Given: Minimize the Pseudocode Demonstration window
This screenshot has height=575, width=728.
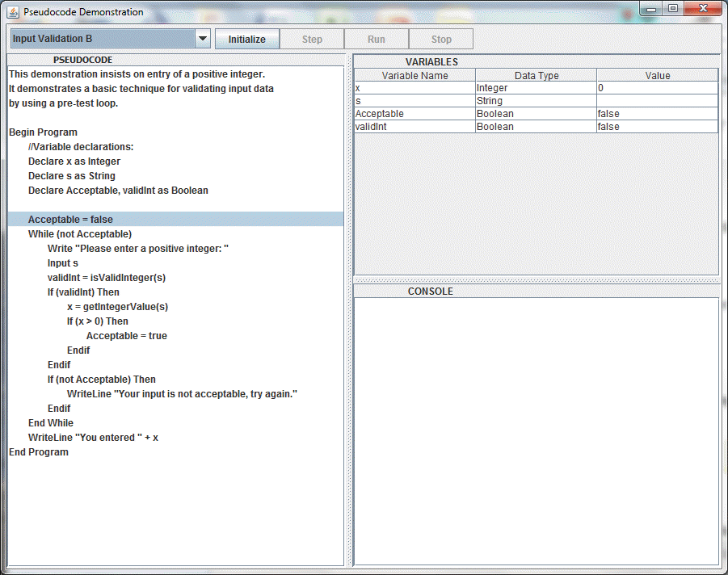Looking at the screenshot, I should point(653,8).
